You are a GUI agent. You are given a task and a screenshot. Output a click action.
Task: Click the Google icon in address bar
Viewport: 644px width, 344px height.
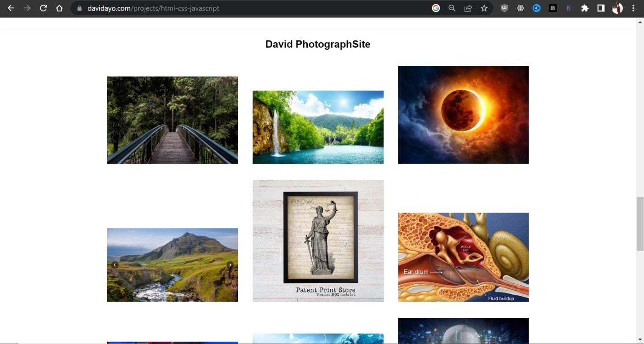click(436, 8)
